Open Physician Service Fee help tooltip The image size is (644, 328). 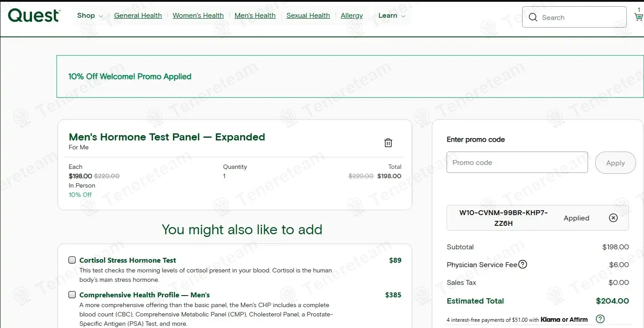pyautogui.click(x=523, y=264)
